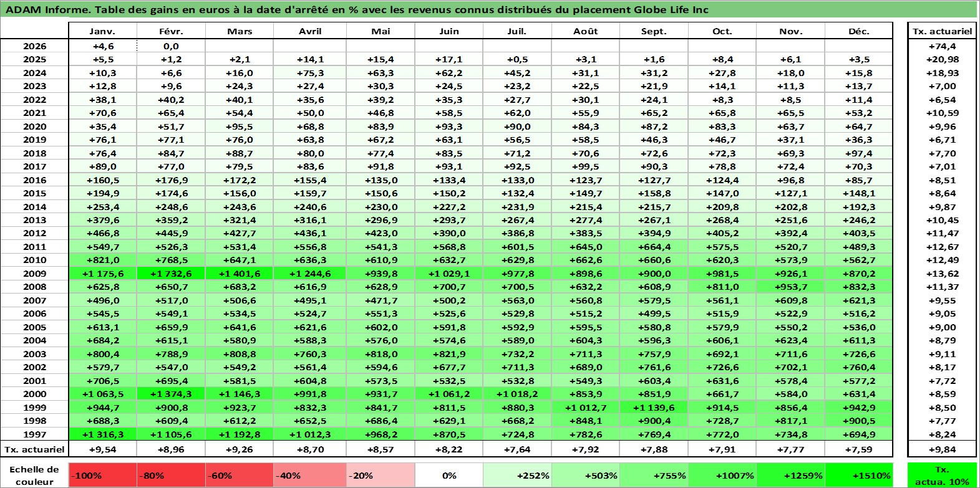Click the -80% color scale swatch

pyautogui.click(x=171, y=475)
